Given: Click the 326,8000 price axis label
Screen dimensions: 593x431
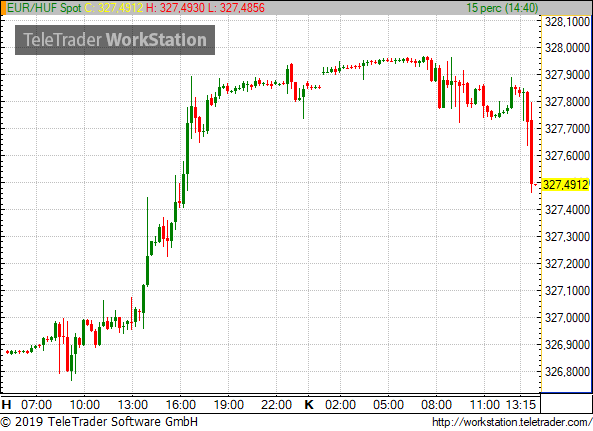Looking at the screenshot, I should 567,372.
